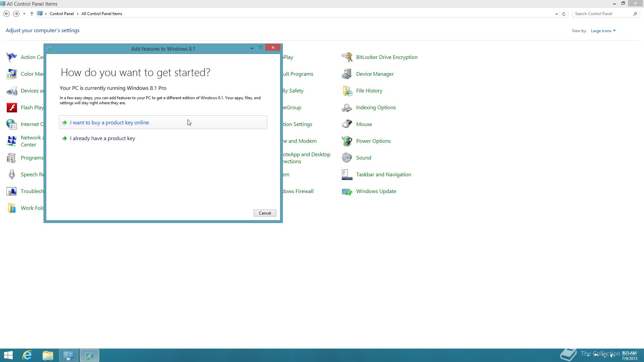This screenshot has width=644, height=362.
Task: Click the search magnifier icon
Action: point(635,14)
